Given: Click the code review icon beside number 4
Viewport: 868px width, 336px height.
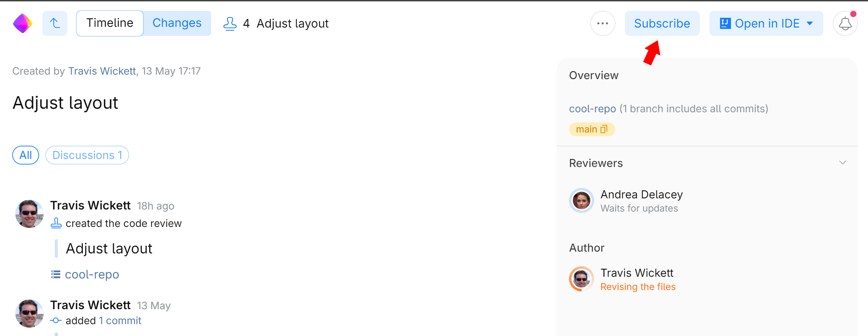Looking at the screenshot, I should [x=230, y=23].
